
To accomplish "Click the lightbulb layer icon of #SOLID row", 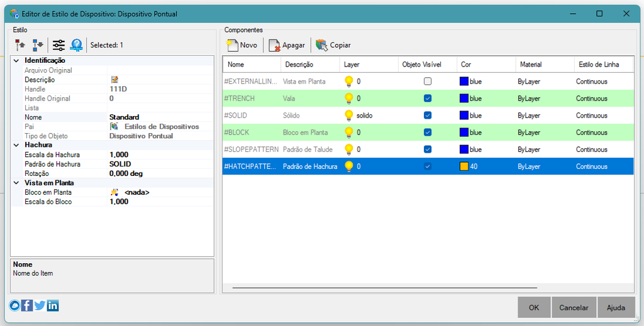I will (x=348, y=116).
